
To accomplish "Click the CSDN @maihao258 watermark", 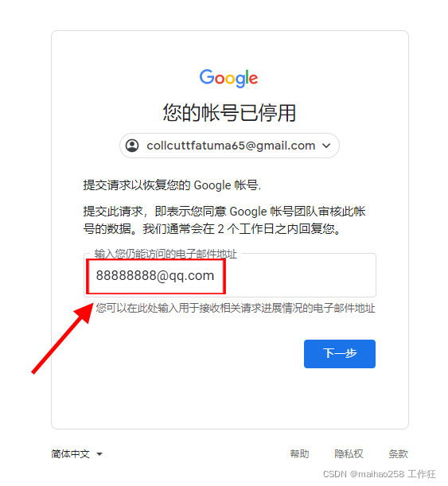I will point(380,474).
